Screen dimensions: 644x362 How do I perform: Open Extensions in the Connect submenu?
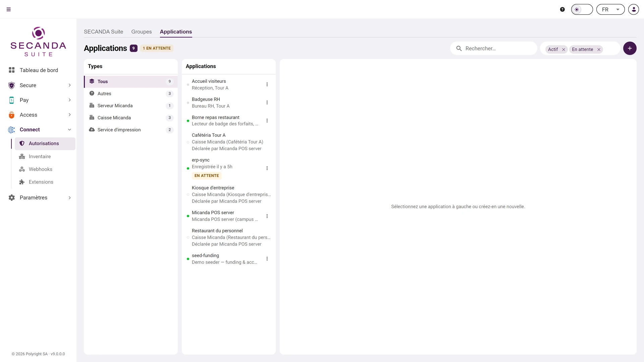click(45, 182)
